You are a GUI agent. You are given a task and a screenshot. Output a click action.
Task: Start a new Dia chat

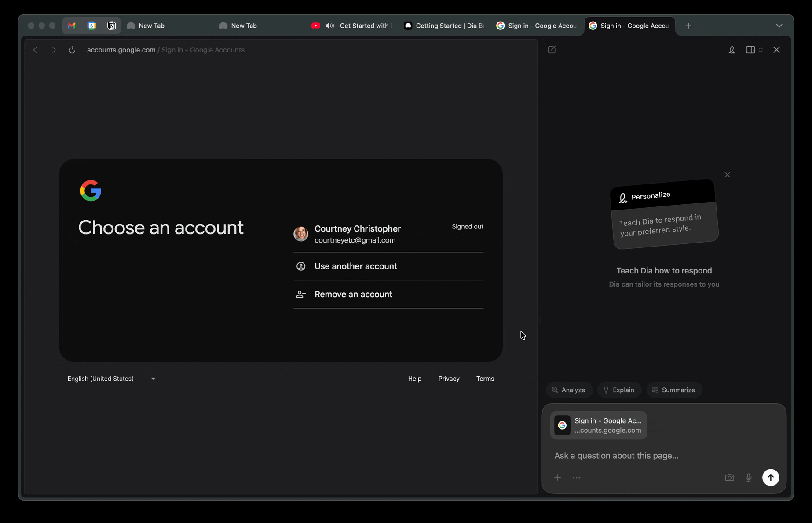click(552, 49)
